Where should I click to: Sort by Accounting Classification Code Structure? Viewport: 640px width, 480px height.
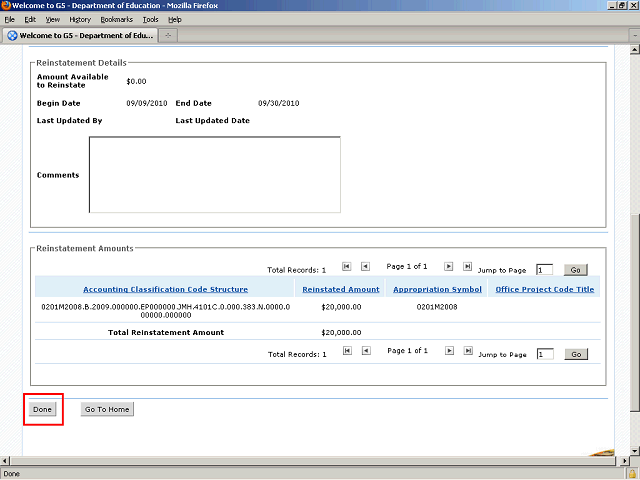pyautogui.click(x=165, y=289)
